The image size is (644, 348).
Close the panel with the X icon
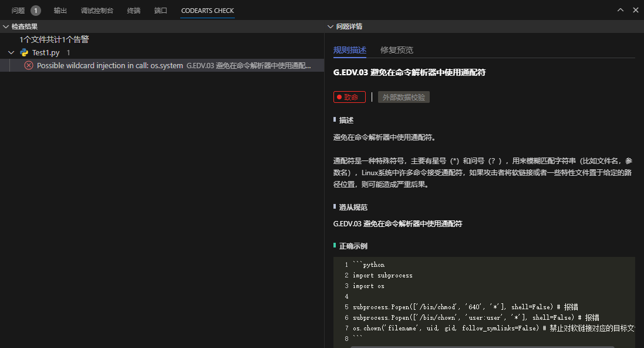click(635, 10)
